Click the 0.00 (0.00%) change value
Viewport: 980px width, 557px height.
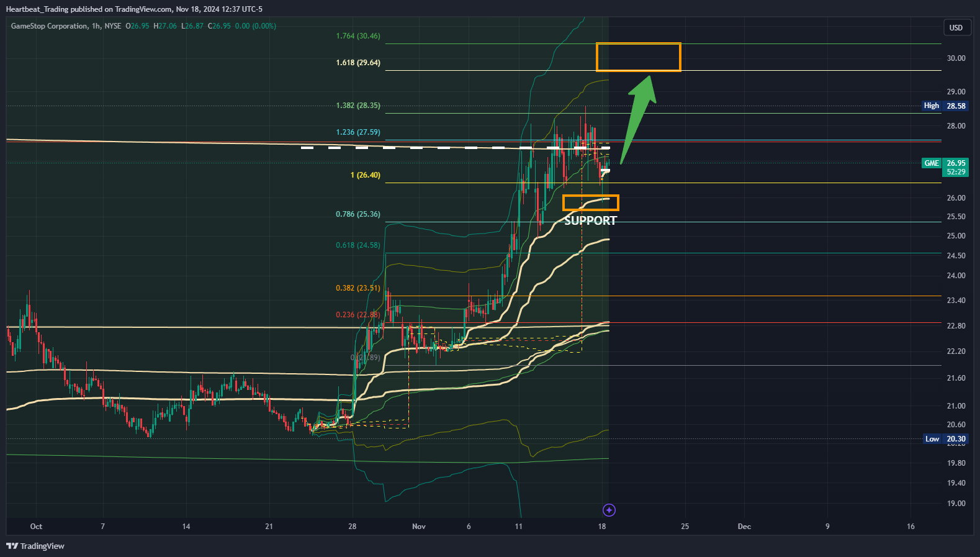click(x=256, y=26)
